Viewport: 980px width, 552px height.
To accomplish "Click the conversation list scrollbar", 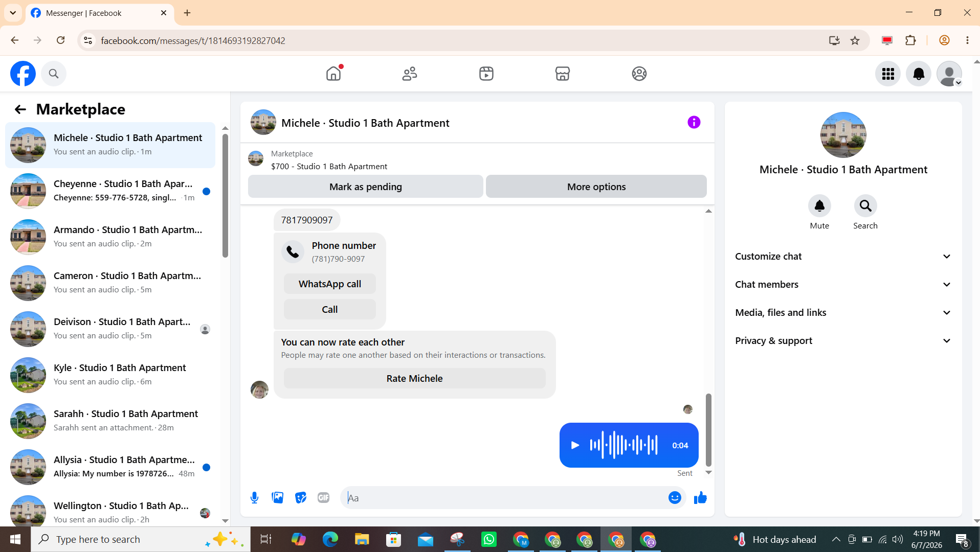I will pos(225,196).
